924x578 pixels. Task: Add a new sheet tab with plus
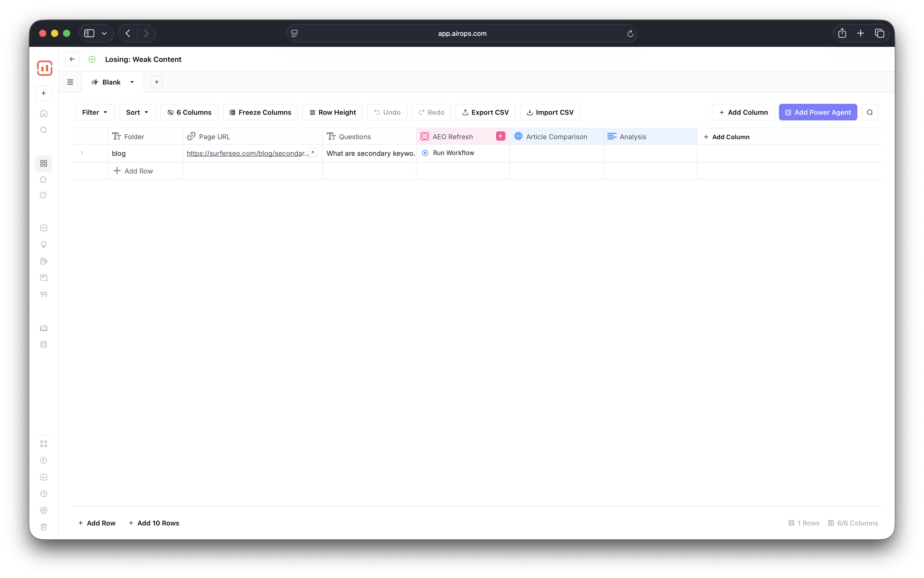[157, 82]
